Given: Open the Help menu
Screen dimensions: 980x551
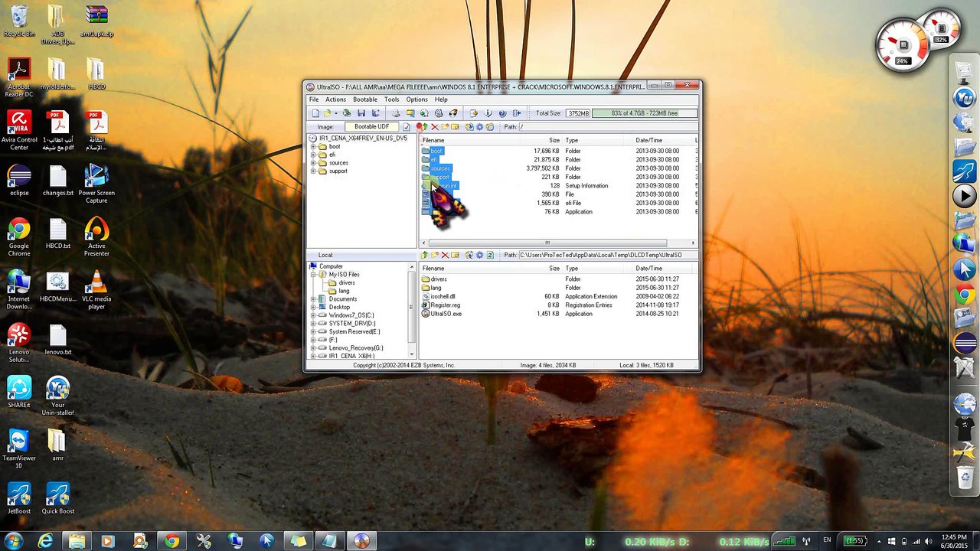Looking at the screenshot, I should point(441,99).
